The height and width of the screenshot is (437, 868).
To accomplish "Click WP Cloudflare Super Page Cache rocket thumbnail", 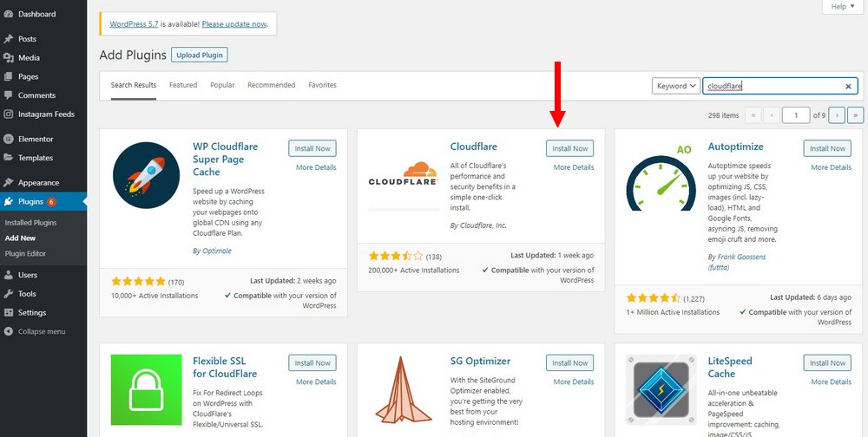I will click(x=146, y=175).
